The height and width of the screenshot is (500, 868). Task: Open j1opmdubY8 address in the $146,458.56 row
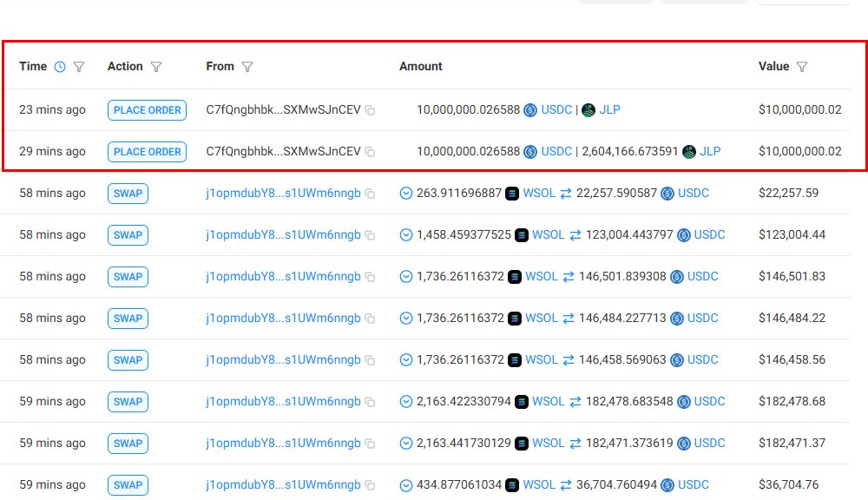[x=283, y=360]
